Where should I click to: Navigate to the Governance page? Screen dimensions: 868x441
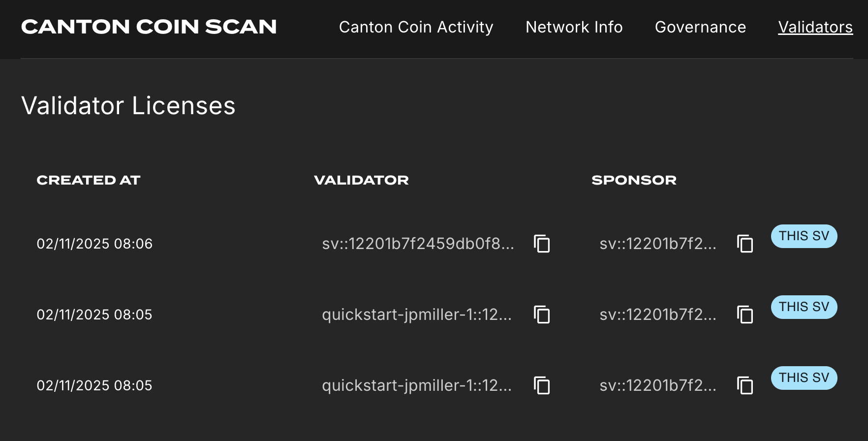[700, 27]
